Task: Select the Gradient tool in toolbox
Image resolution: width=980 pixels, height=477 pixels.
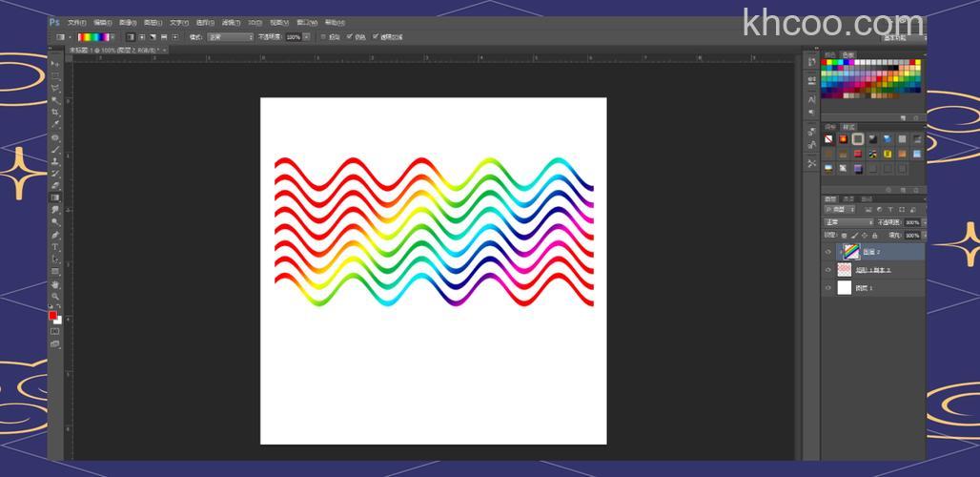Action: (x=55, y=197)
